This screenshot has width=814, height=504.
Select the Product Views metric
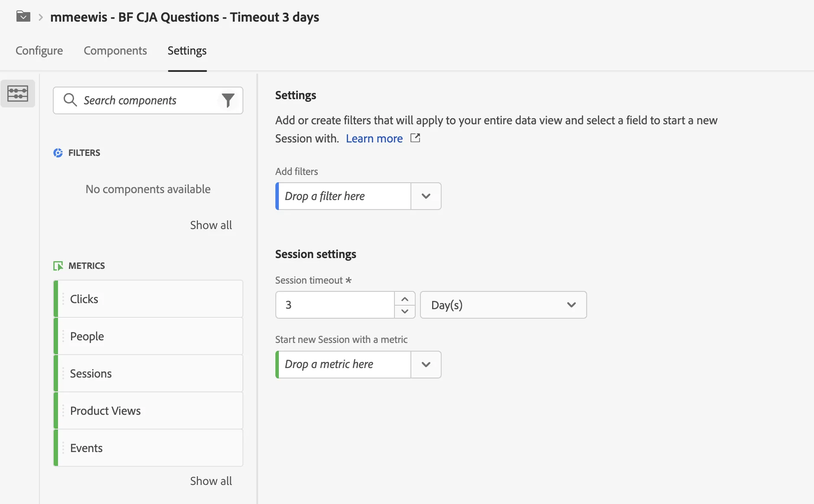(148, 411)
